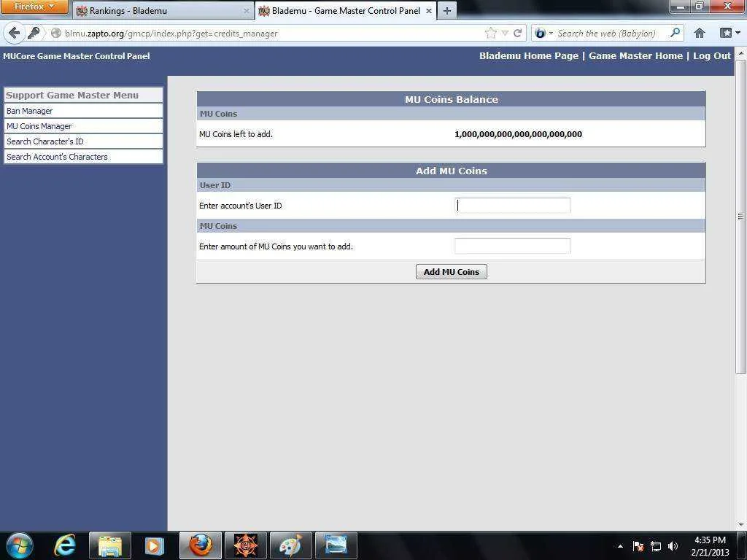Open the photo viewer taskbar icon
This screenshot has height=560, width=747.
(x=336, y=545)
